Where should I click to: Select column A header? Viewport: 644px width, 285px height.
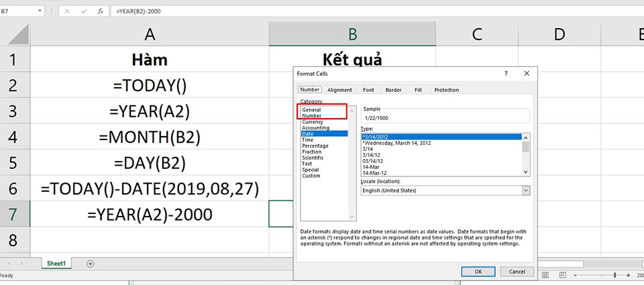click(x=150, y=34)
